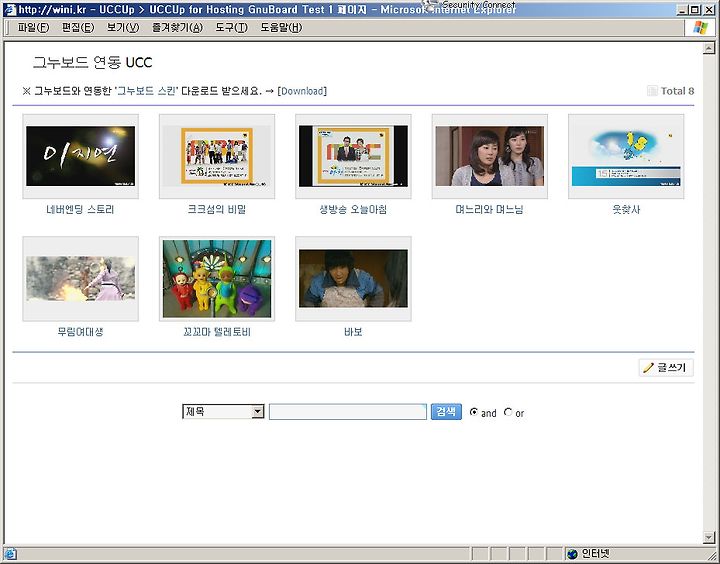Select the 'and' radio button
Viewport: 720px width, 564px height.
coord(474,412)
